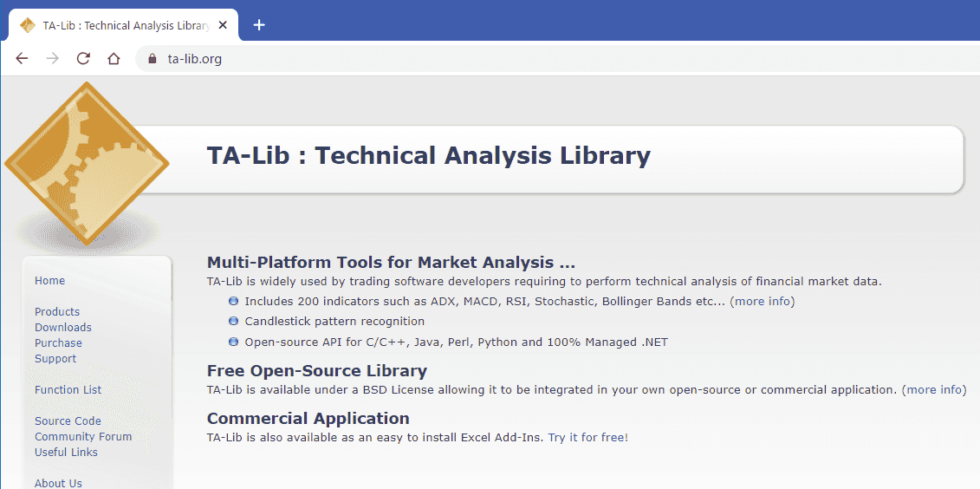The height and width of the screenshot is (489, 980).
Task: Open the Products sidebar link
Action: [57, 311]
